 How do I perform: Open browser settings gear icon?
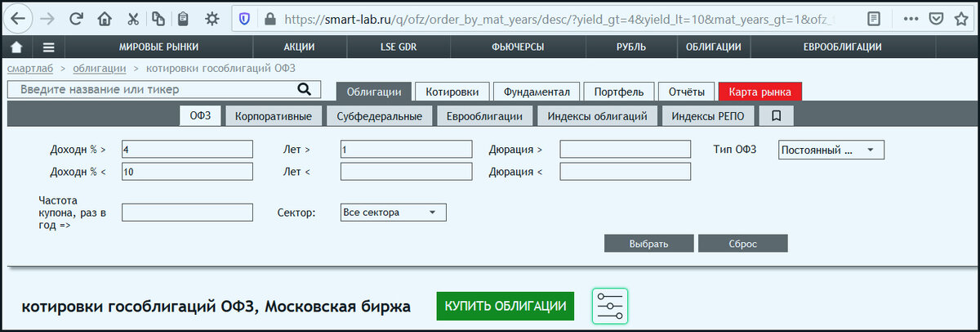coord(212,18)
